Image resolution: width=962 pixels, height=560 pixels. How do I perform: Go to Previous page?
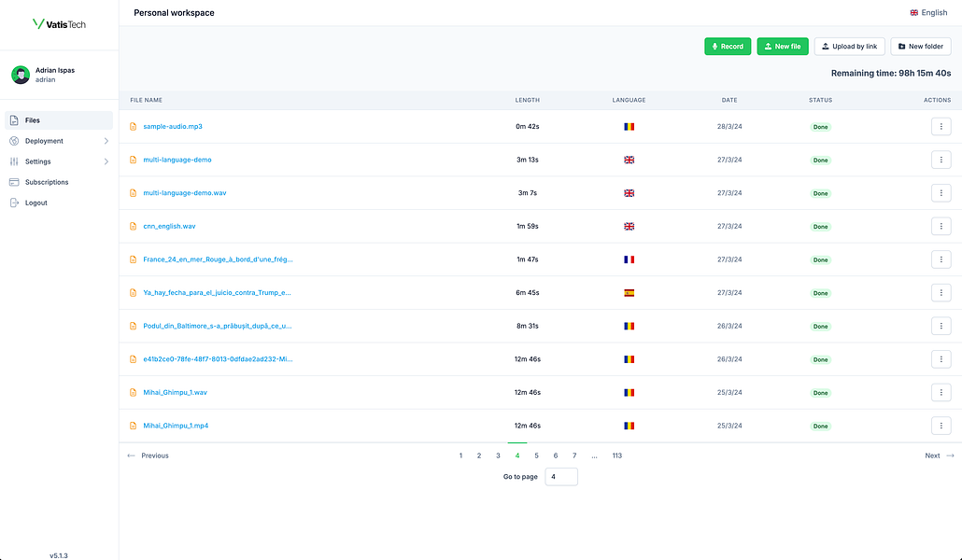148,455
